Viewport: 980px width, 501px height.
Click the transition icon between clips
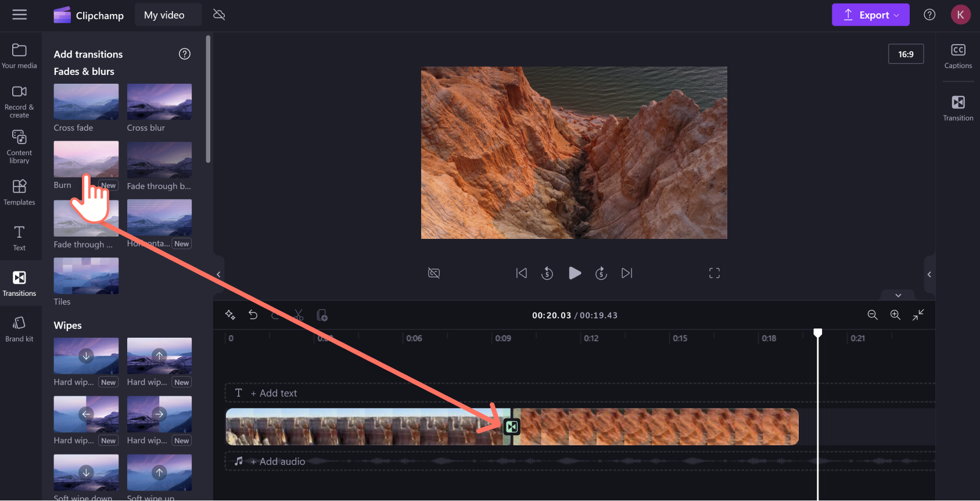[512, 427]
